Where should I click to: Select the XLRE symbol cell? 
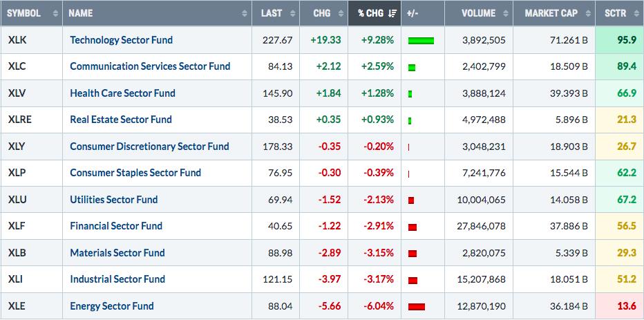tap(20, 120)
